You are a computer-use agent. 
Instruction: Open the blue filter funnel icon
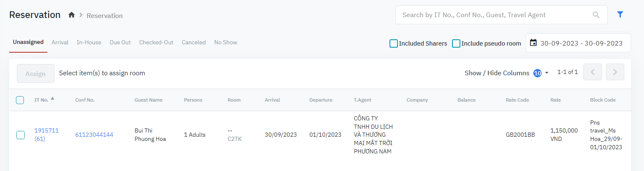pos(620,15)
